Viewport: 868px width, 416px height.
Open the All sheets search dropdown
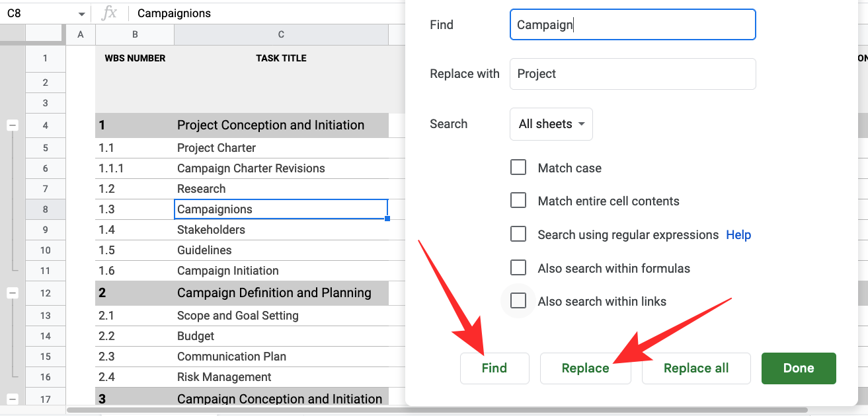tap(551, 124)
